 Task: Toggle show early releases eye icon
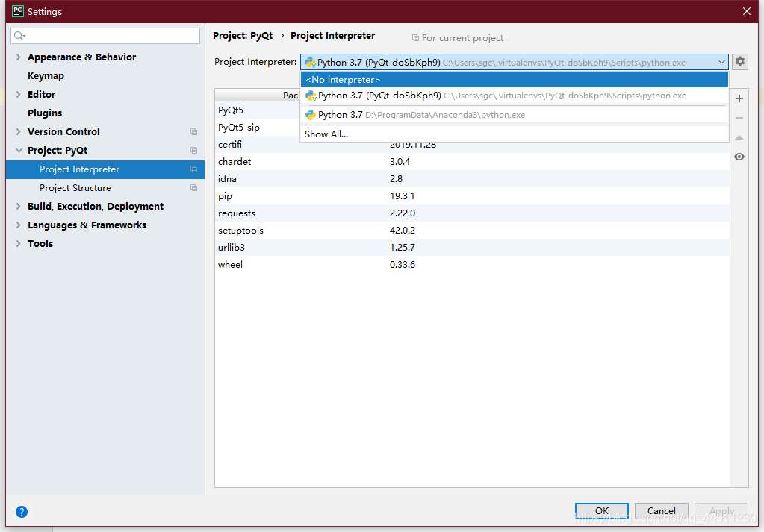739,157
